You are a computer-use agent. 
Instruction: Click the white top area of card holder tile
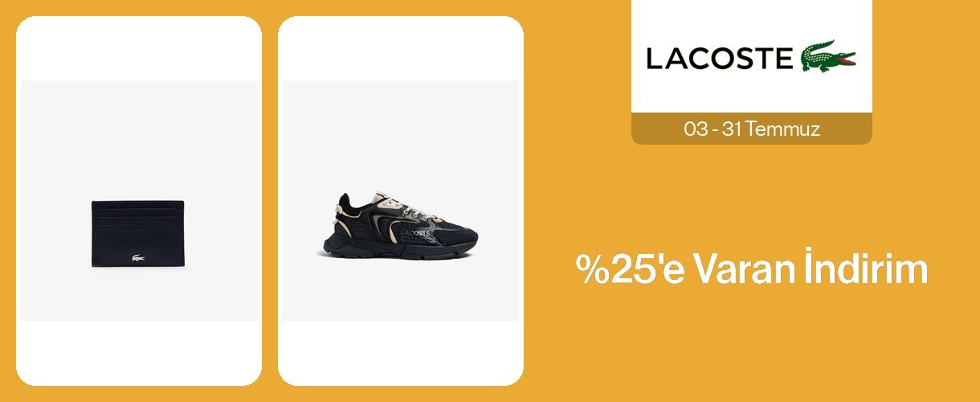pyautogui.click(x=139, y=48)
